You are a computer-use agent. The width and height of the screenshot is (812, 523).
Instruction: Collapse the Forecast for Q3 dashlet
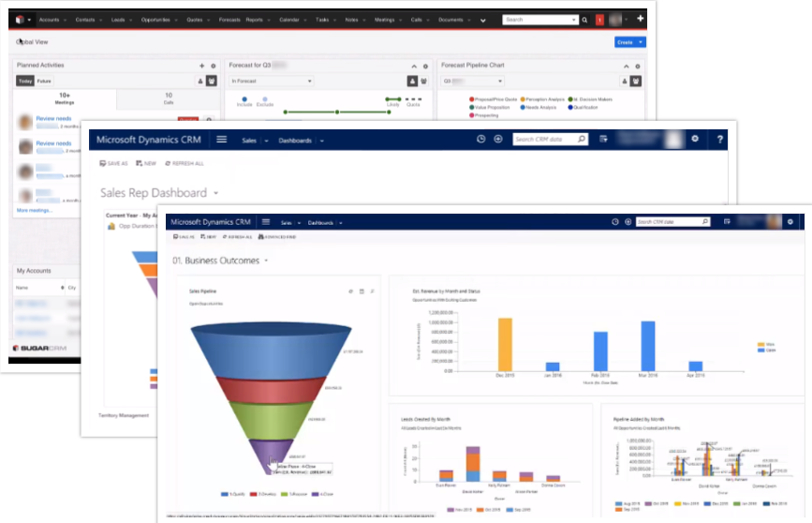pos(414,67)
